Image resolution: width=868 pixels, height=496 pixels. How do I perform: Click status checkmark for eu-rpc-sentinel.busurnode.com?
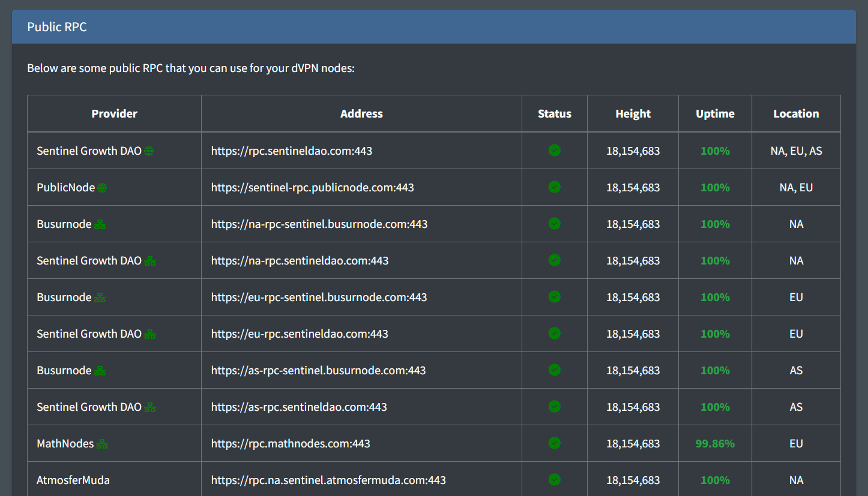coord(555,296)
